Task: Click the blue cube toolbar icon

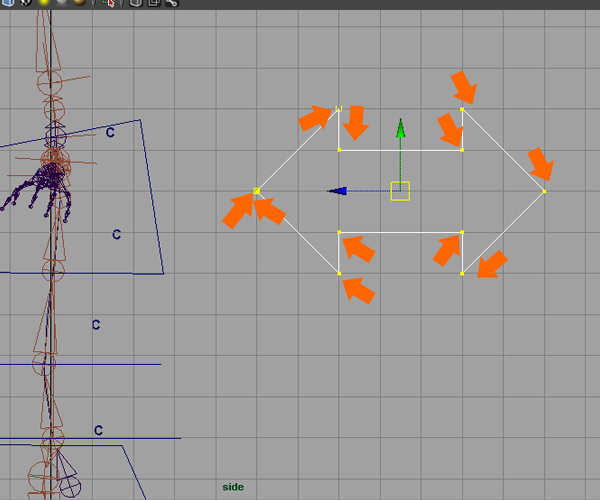Action: click(8, 2)
